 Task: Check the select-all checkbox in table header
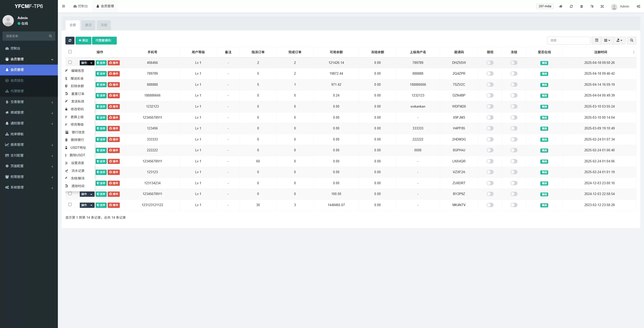[70, 52]
